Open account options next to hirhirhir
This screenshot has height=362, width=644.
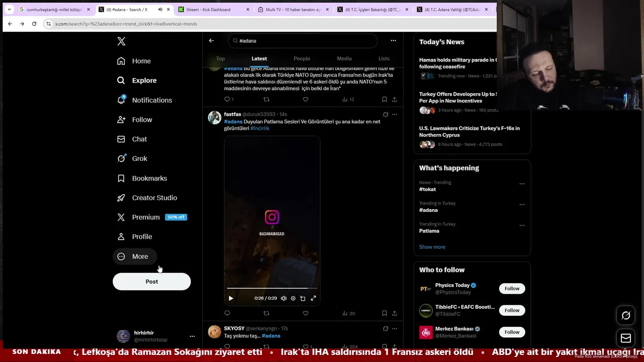click(192, 336)
